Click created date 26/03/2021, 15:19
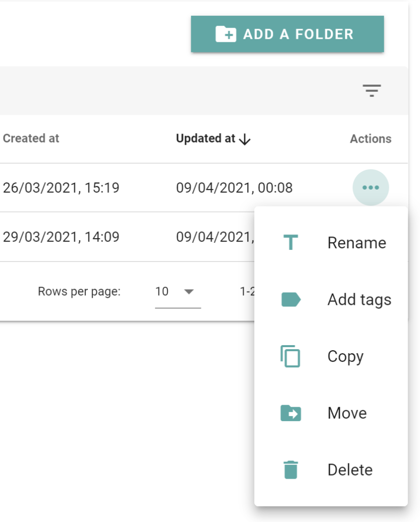This screenshot has height=522, width=420. (x=61, y=188)
